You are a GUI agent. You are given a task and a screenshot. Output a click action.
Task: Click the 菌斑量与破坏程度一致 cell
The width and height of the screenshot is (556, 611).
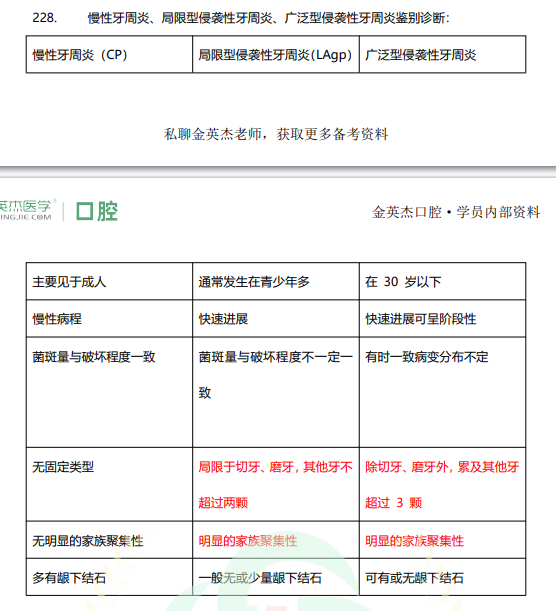tap(109, 392)
